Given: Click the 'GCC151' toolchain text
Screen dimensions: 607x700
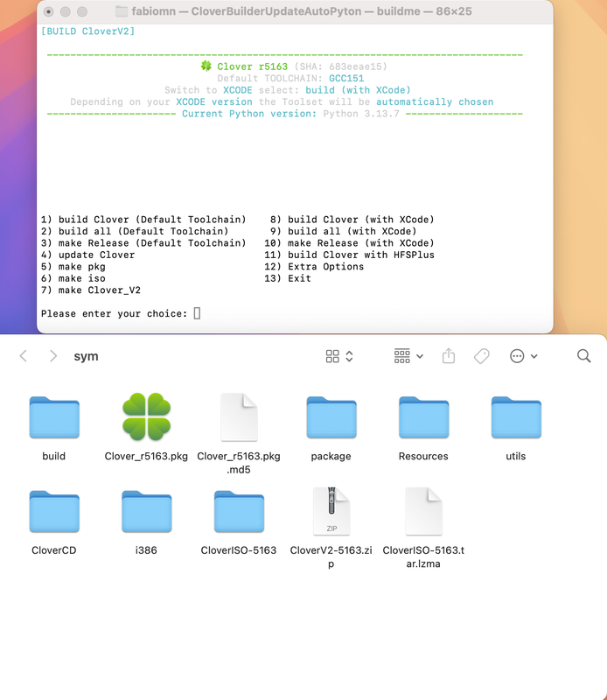Looking at the screenshot, I should (346, 78).
